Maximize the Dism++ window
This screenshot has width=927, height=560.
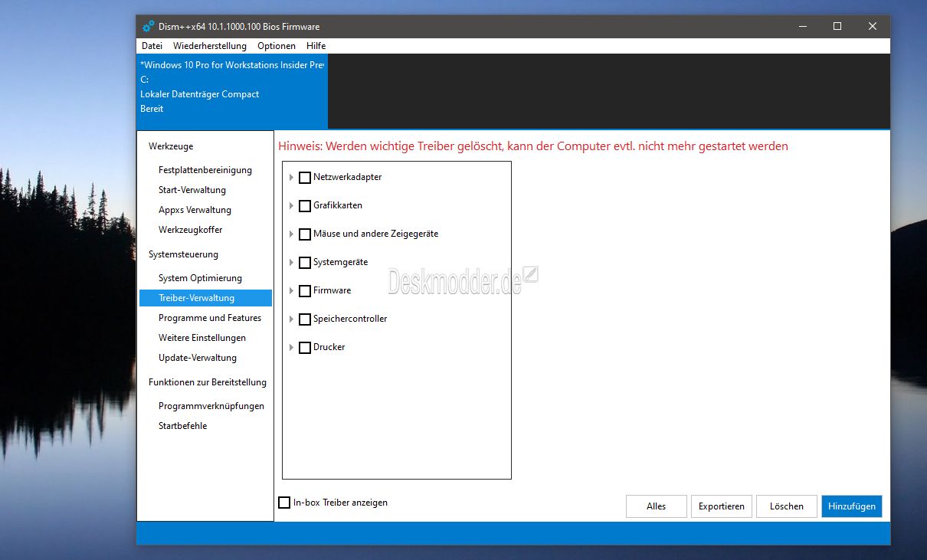837,26
